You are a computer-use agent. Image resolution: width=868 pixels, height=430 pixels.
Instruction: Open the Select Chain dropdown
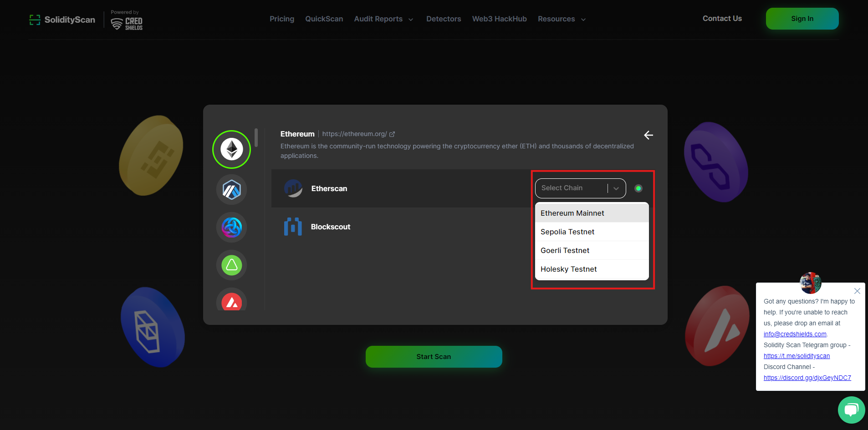pos(580,188)
